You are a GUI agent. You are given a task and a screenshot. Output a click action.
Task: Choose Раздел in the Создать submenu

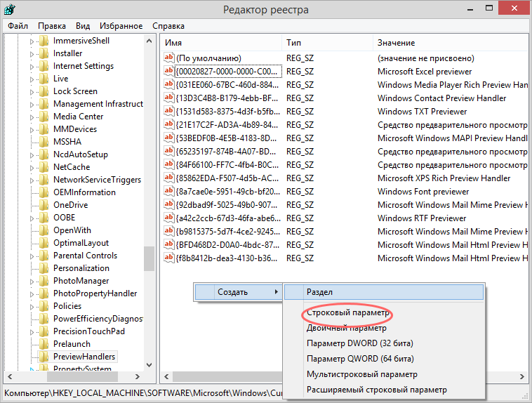pyautogui.click(x=384, y=292)
